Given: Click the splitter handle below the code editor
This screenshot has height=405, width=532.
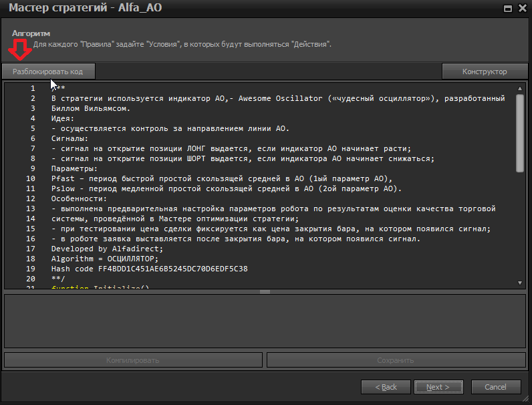Looking at the screenshot, I should tap(265, 291).
